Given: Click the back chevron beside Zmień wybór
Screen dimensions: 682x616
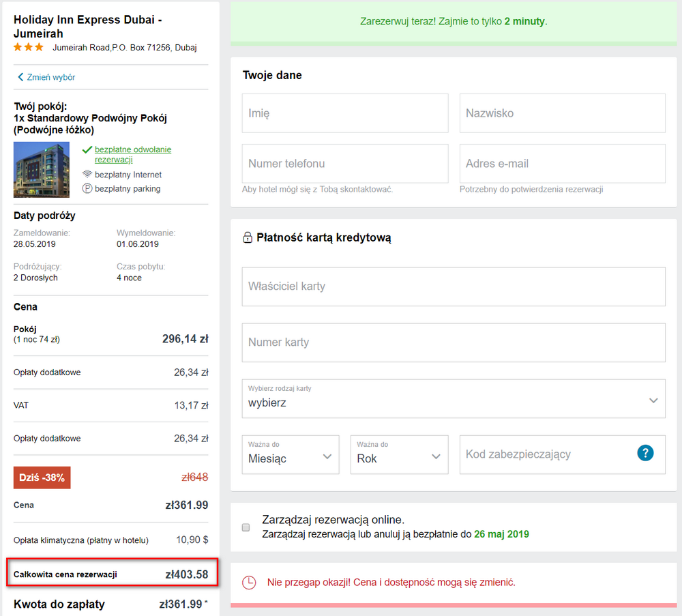Looking at the screenshot, I should (20, 77).
